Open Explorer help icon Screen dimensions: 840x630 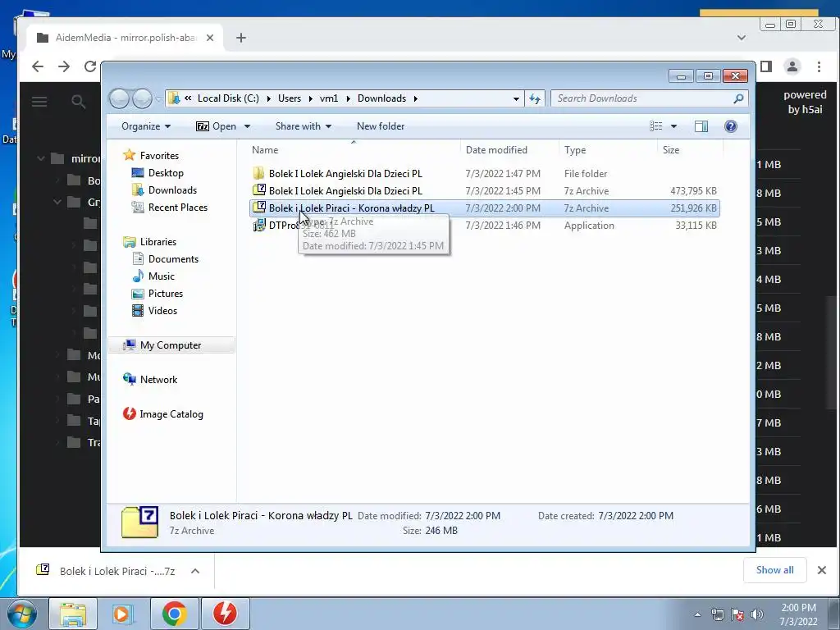[730, 126]
